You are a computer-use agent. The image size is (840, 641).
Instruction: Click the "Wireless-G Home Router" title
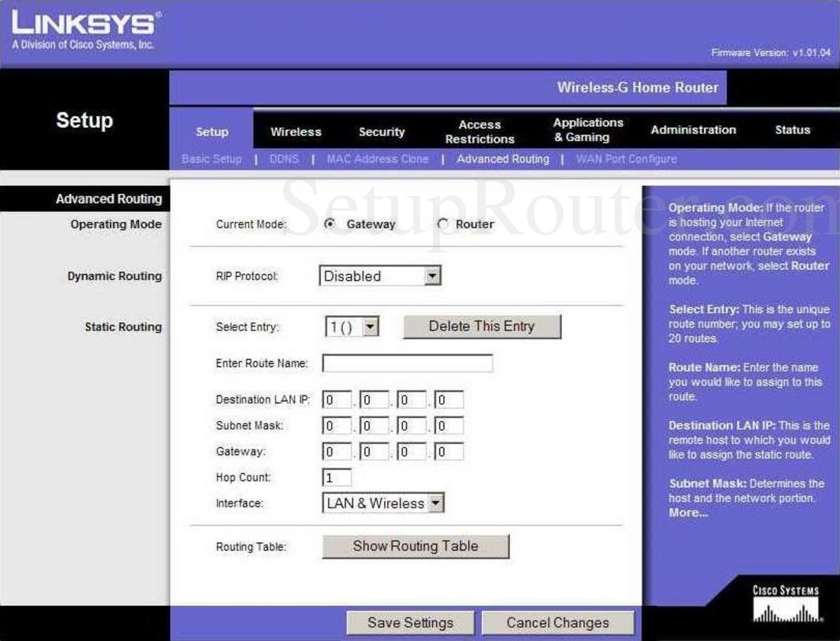tap(638, 87)
